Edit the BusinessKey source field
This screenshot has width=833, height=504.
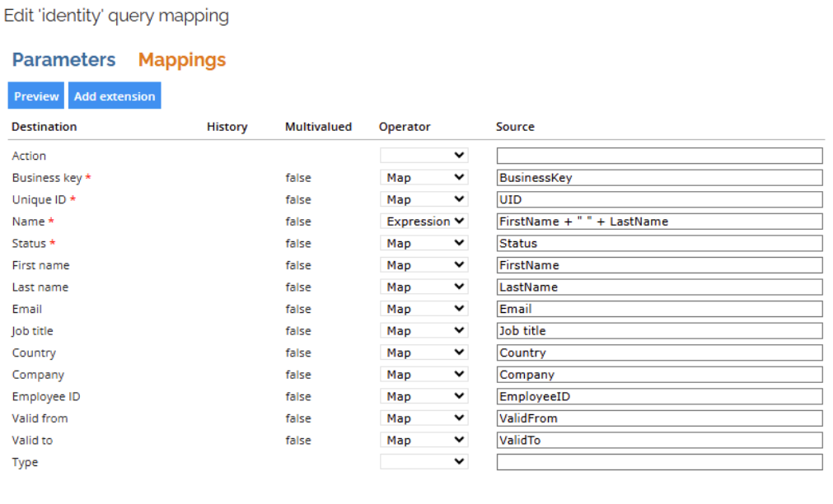(660, 177)
